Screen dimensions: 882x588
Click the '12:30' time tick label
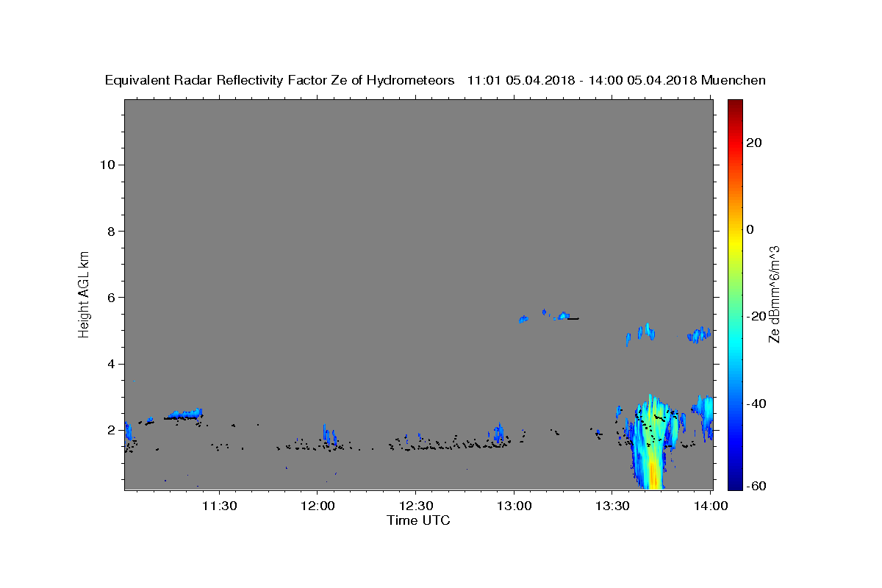[x=415, y=506]
